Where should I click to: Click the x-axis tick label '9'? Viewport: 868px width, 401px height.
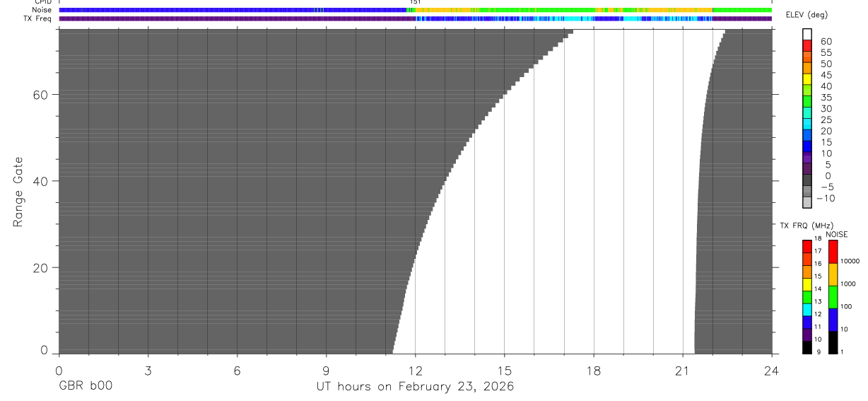click(x=326, y=371)
